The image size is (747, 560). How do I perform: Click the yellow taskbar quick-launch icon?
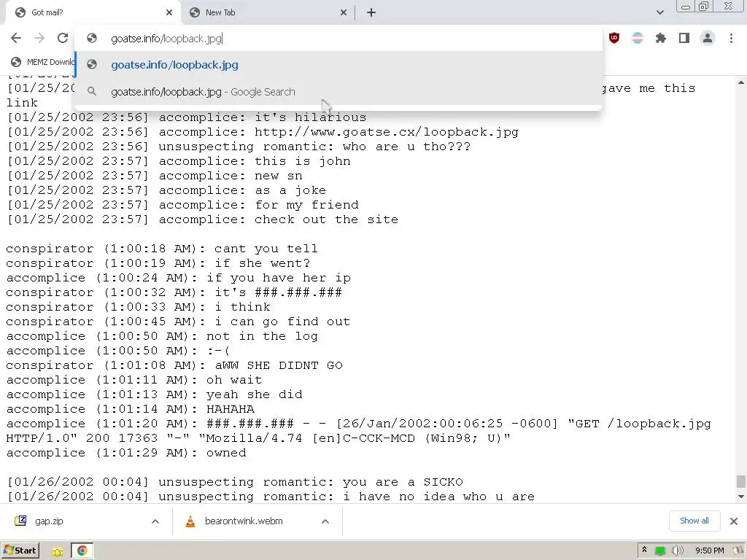point(58,551)
